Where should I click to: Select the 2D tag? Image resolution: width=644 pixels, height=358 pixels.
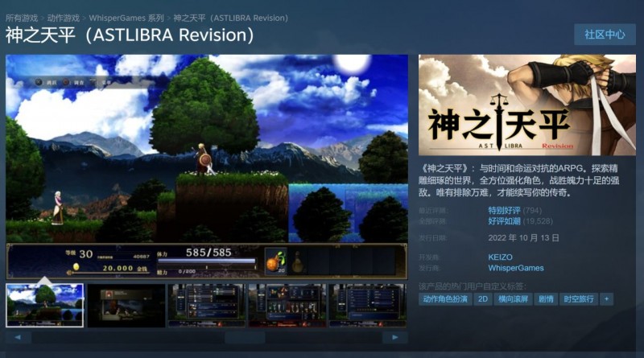pyautogui.click(x=483, y=299)
